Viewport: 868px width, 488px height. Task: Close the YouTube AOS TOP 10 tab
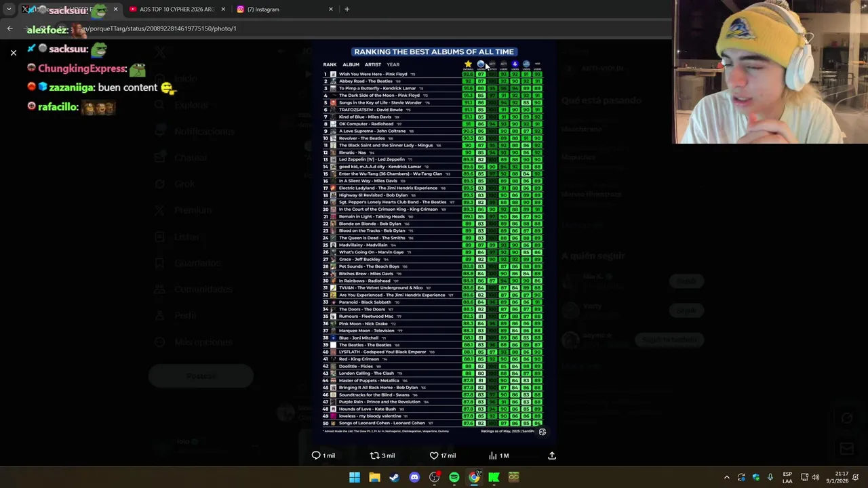click(x=223, y=9)
